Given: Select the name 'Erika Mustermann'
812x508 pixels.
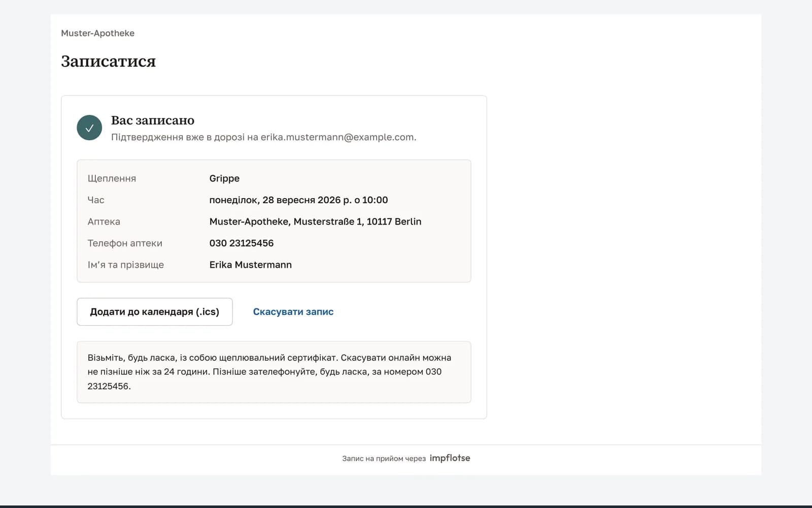Looking at the screenshot, I should click(x=251, y=265).
